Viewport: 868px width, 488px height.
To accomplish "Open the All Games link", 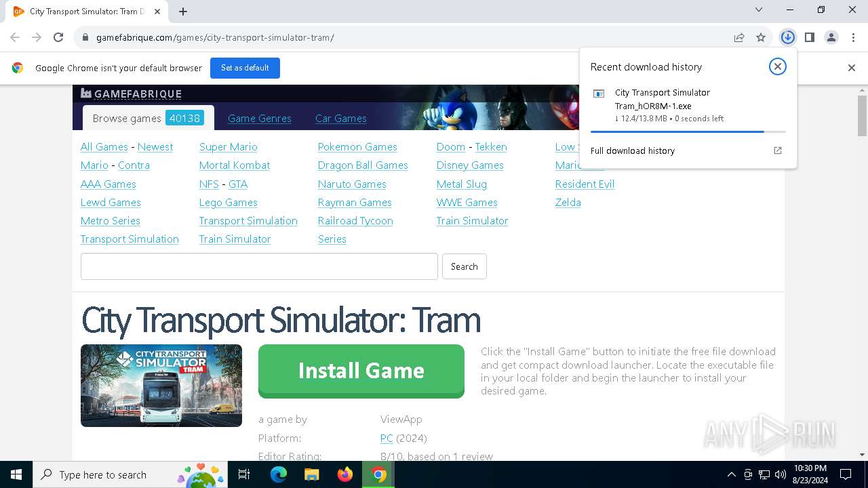I will click(104, 146).
